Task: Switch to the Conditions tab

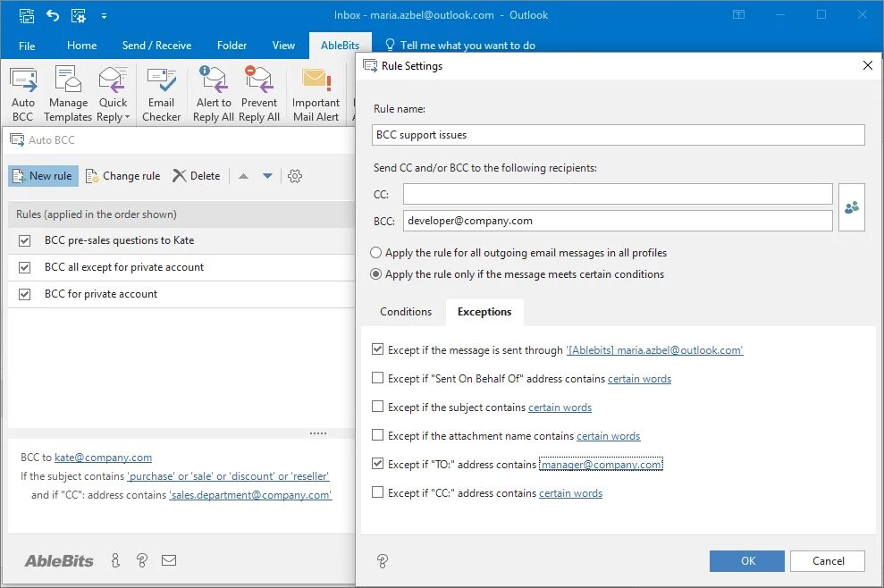Action: pyautogui.click(x=406, y=312)
